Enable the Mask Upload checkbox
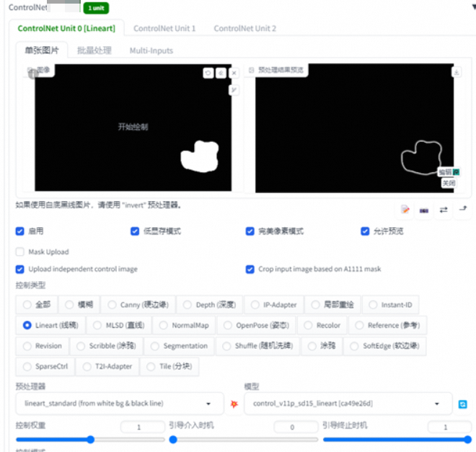 (x=19, y=252)
